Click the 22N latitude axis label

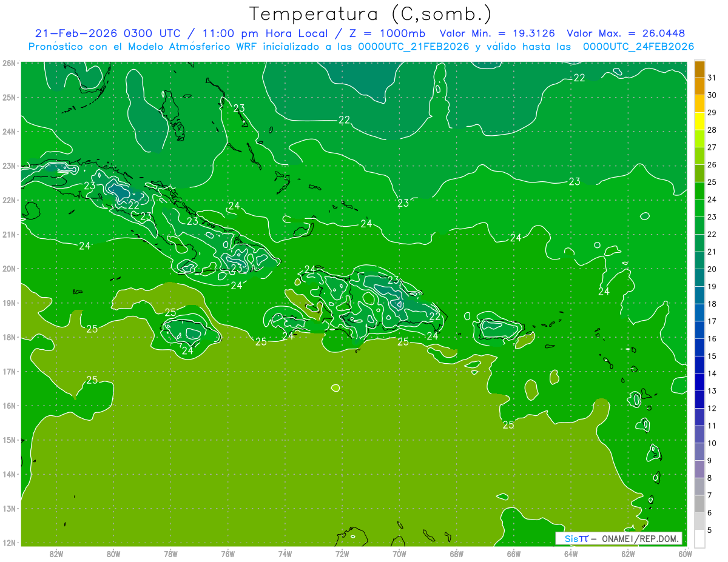coord(9,200)
